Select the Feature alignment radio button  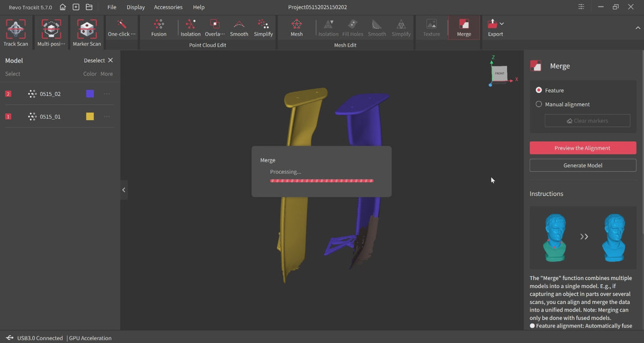(x=539, y=90)
